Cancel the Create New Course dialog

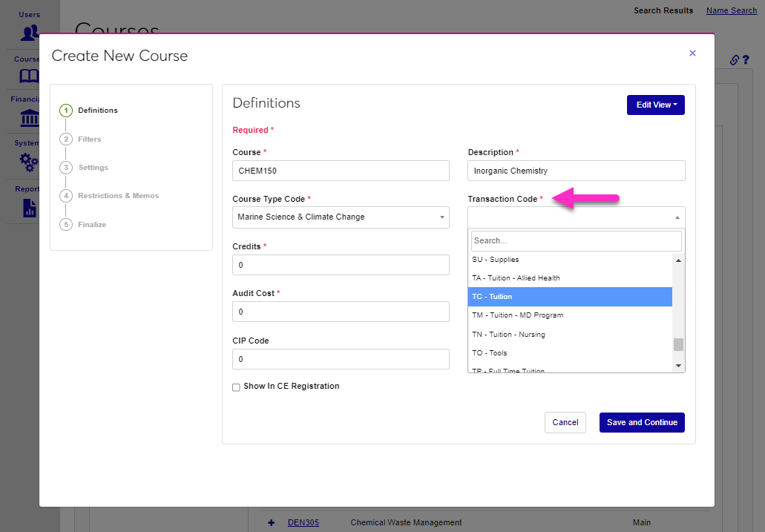565,422
